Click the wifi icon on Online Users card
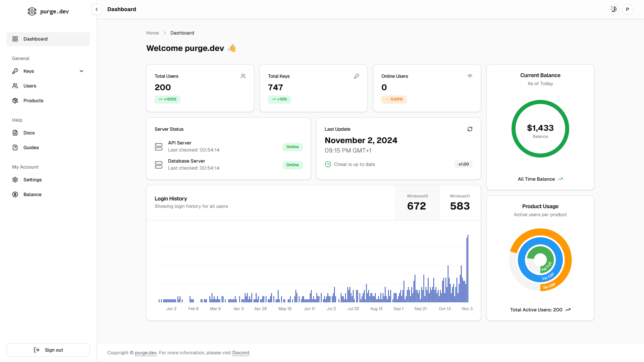Image resolution: width=644 pixels, height=362 pixels. 470,76
